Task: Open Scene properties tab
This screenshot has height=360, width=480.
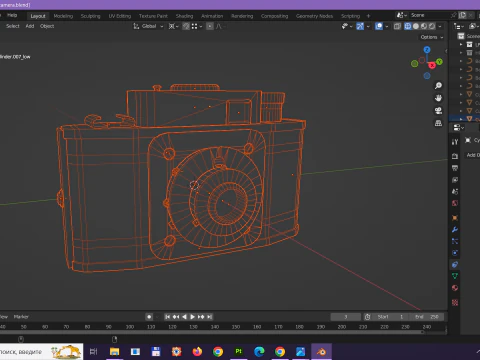Action: pos(455,192)
